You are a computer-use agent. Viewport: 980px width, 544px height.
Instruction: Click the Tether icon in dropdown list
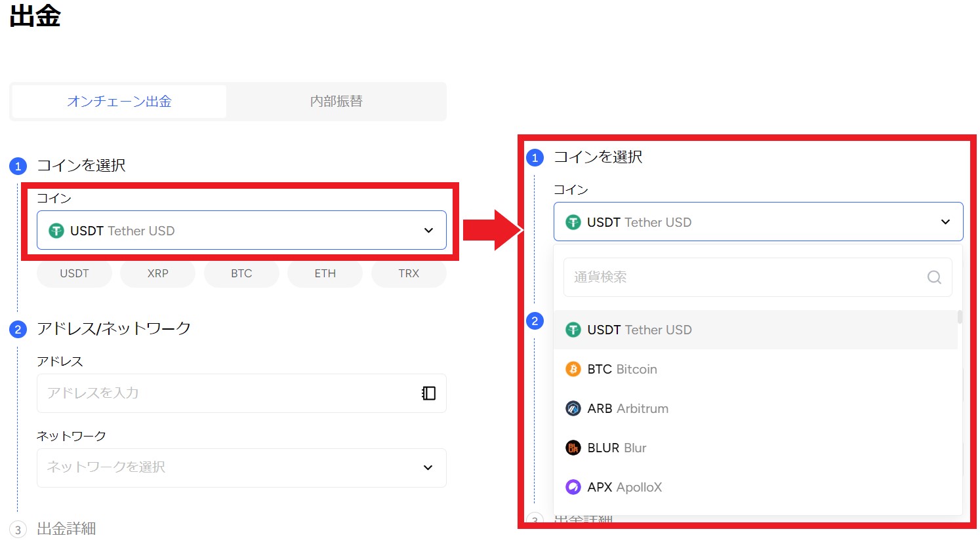(573, 330)
